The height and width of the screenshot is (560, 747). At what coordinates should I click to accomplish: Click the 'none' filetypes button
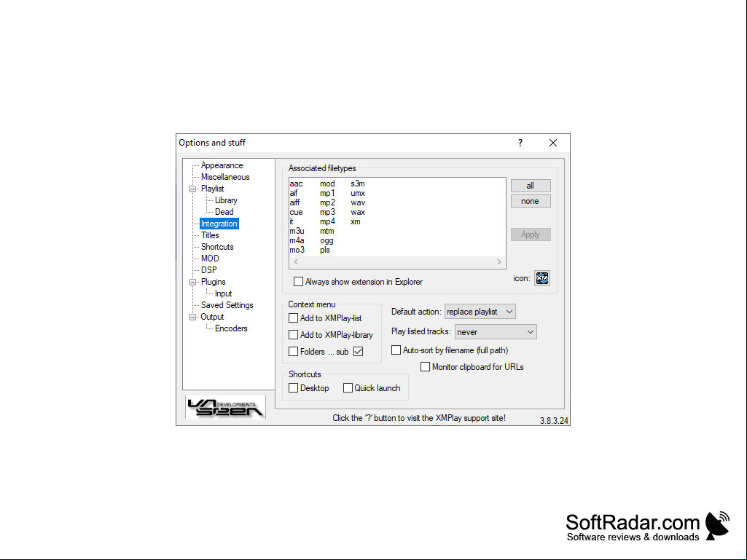click(x=531, y=201)
